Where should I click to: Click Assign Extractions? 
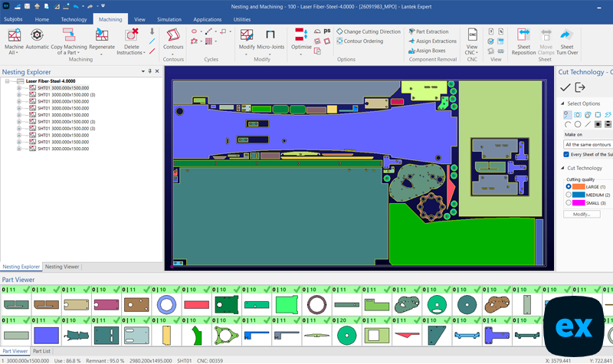(x=433, y=41)
